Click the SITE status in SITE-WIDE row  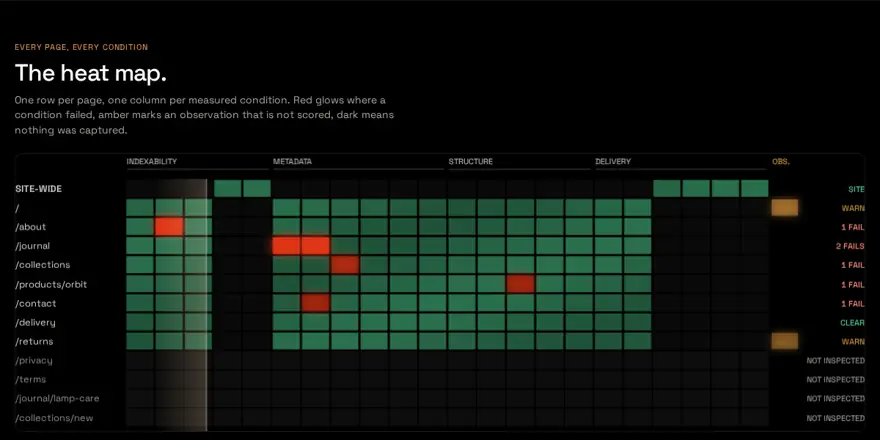point(856,190)
